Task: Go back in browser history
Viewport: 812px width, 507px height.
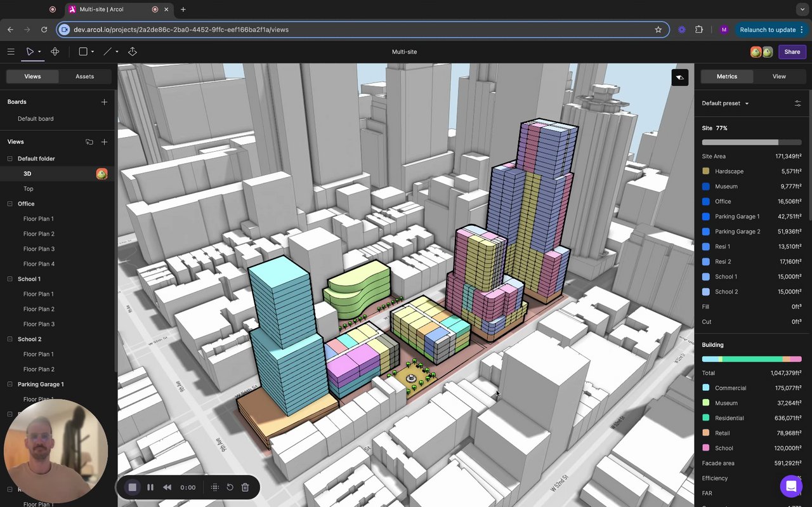Action: 10,30
